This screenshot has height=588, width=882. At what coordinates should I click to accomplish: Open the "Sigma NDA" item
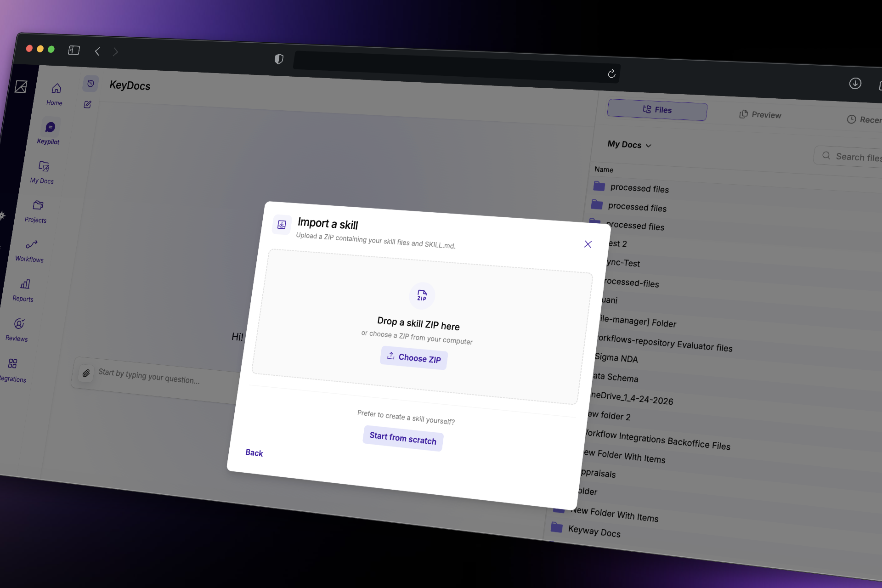click(616, 357)
